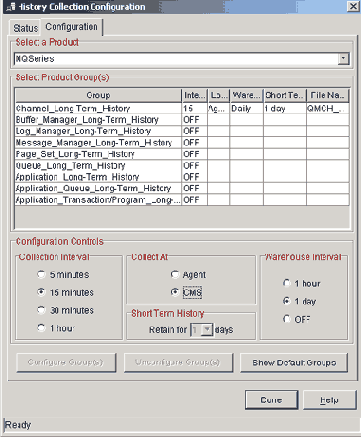
Task: Click the Done button
Action: (271, 400)
